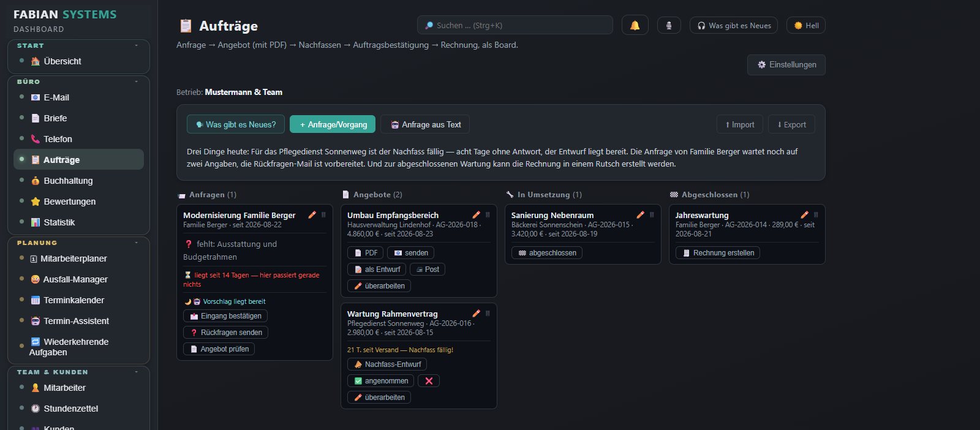Click drag handle on Umbau Empfangsbereich card

pyautogui.click(x=488, y=215)
